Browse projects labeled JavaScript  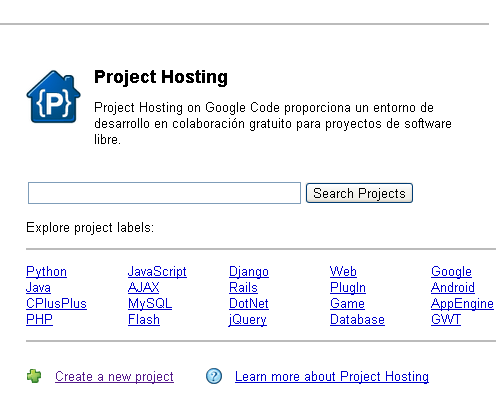tap(157, 272)
